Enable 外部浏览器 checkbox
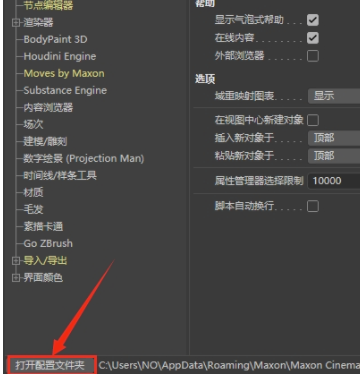This screenshot has height=376, width=360. click(313, 56)
